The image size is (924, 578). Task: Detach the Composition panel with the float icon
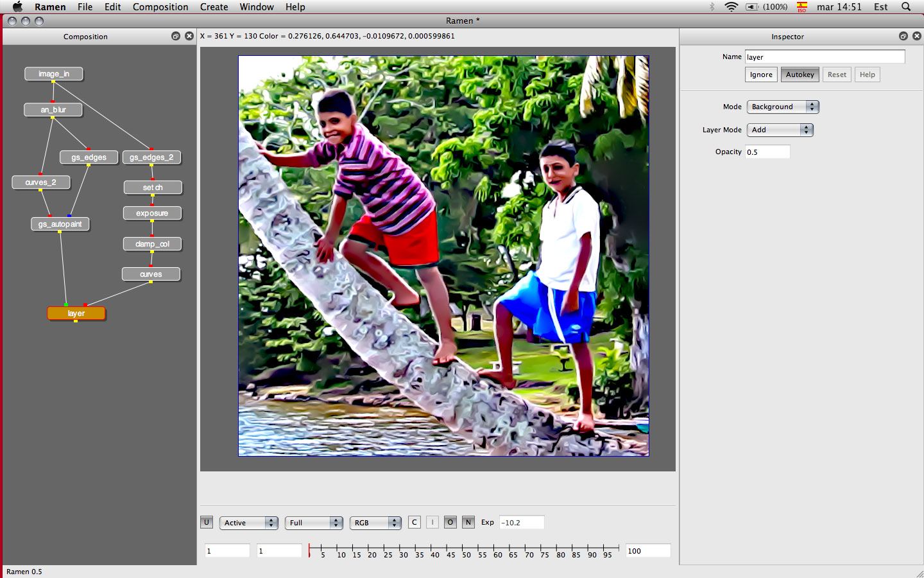tap(176, 37)
